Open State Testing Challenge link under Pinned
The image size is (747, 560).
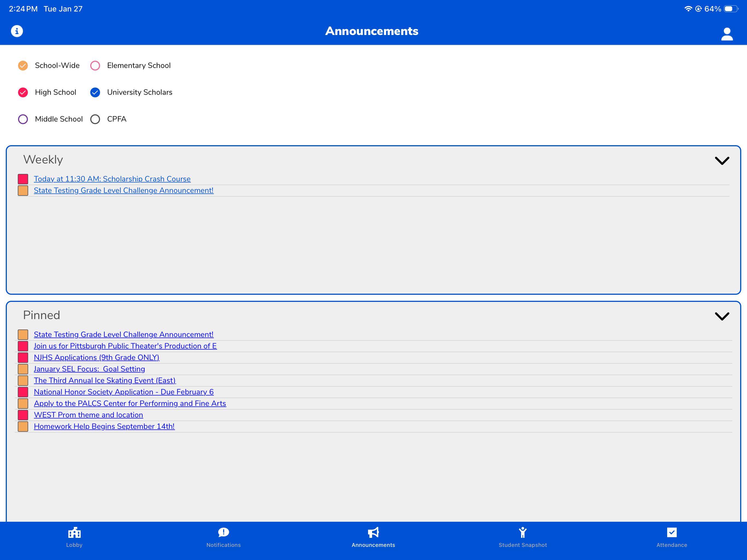tap(124, 334)
